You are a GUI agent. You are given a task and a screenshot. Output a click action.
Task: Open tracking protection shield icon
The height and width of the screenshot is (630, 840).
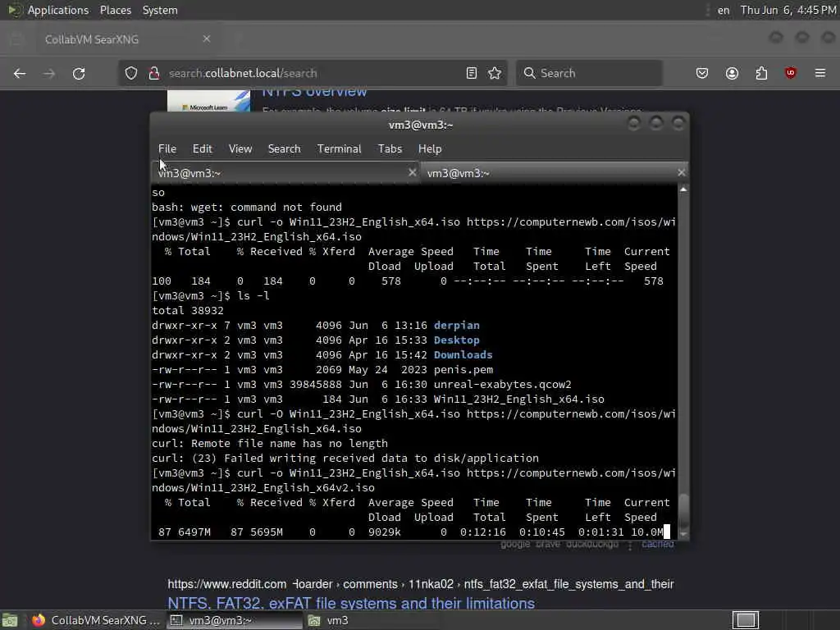pyautogui.click(x=130, y=73)
